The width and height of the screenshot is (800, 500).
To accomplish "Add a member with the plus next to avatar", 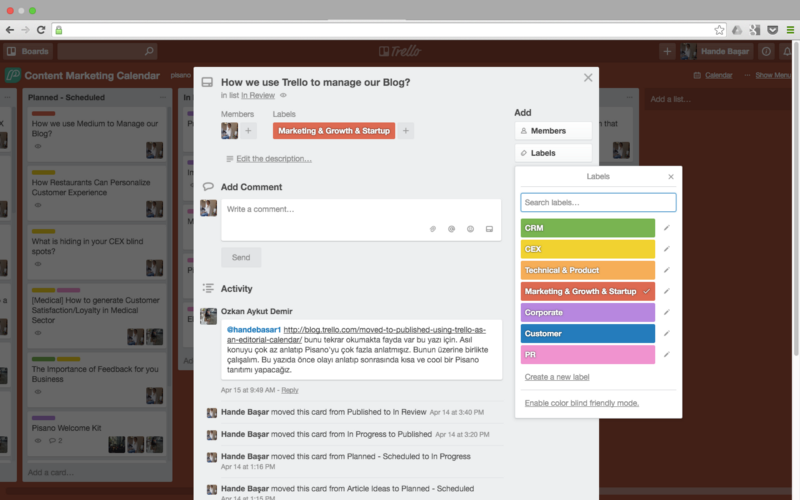I will 248,131.
